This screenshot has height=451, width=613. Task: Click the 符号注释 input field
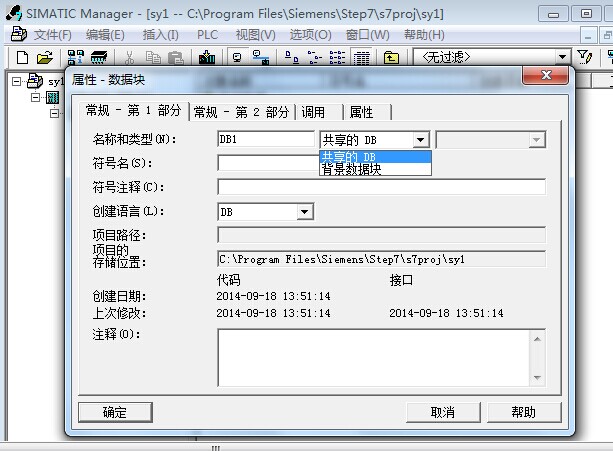[x=382, y=187]
